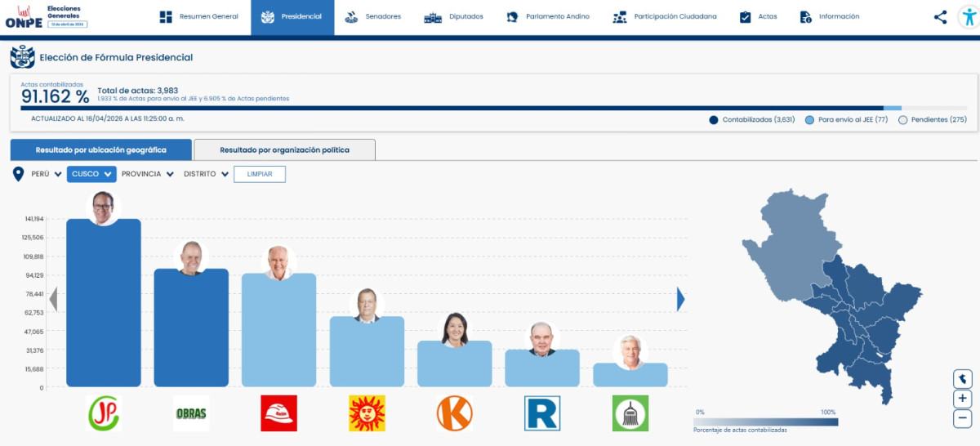Zoom in the map with plus button
The height and width of the screenshot is (446, 980).
[x=963, y=399]
